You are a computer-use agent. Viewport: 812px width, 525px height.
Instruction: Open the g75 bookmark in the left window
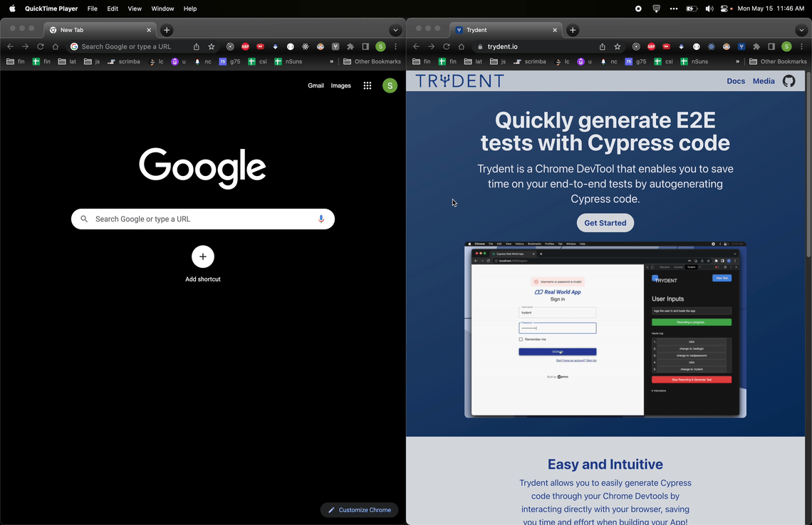pos(230,61)
